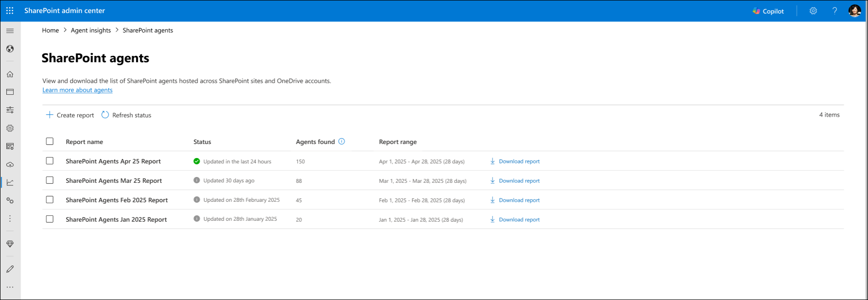868x300 pixels.
Task: Download report for Mar 25 Report
Action: click(x=515, y=181)
